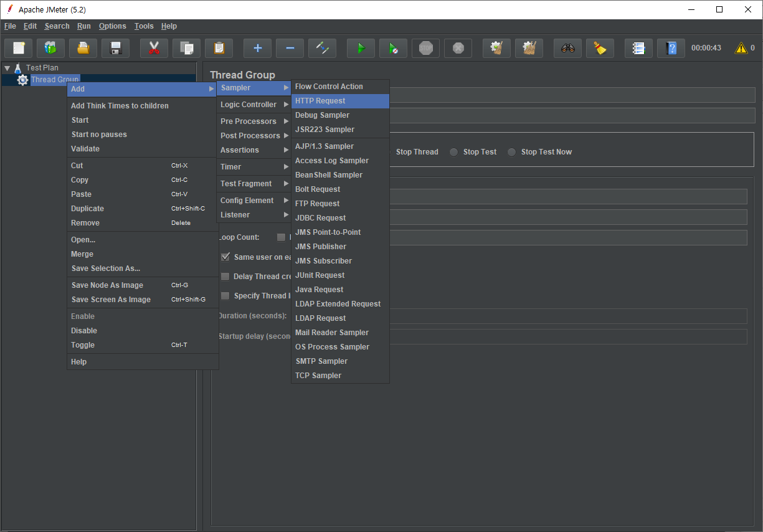Viewport: 763px width, 532px height.
Task: Open the Options menu
Action: (x=113, y=26)
